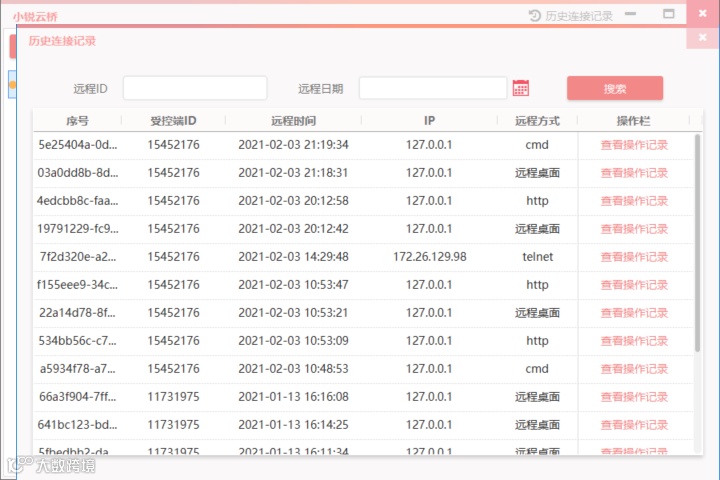The height and width of the screenshot is (480, 720).
Task: Select serial number 22a14d78-8f...
Action: click(78, 313)
